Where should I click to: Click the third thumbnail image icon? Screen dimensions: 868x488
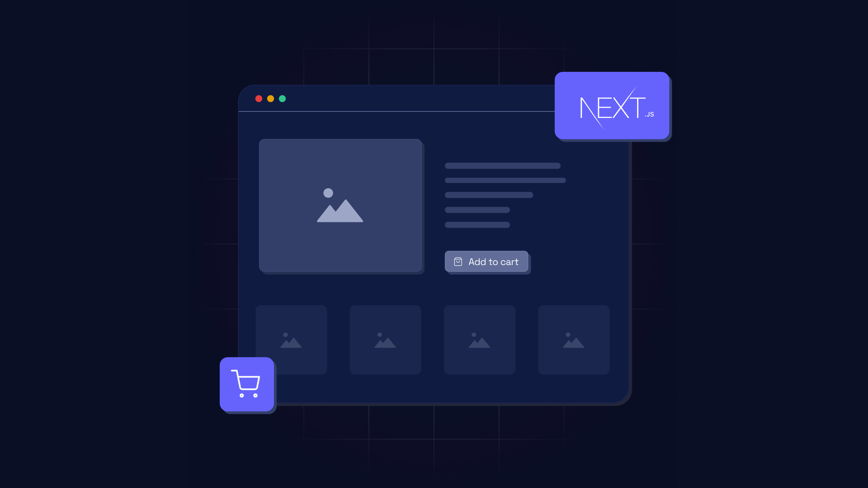(x=479, y=340)
